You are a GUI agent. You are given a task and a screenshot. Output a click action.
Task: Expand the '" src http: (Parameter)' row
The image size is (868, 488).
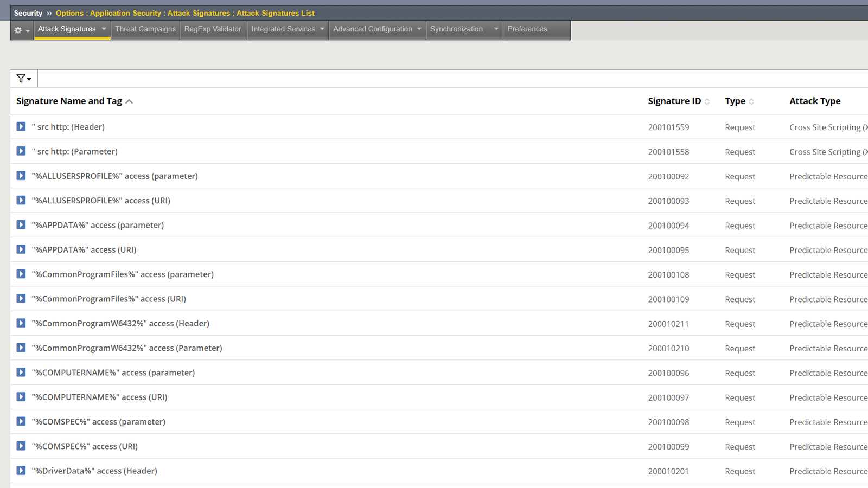click(21, 151)
